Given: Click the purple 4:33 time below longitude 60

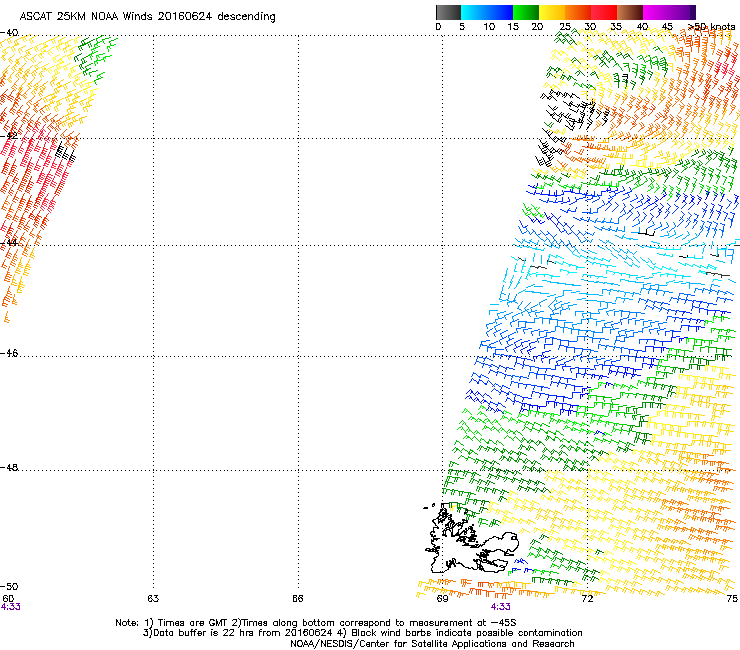Looking at the screenshot, I should pos(10,607).
